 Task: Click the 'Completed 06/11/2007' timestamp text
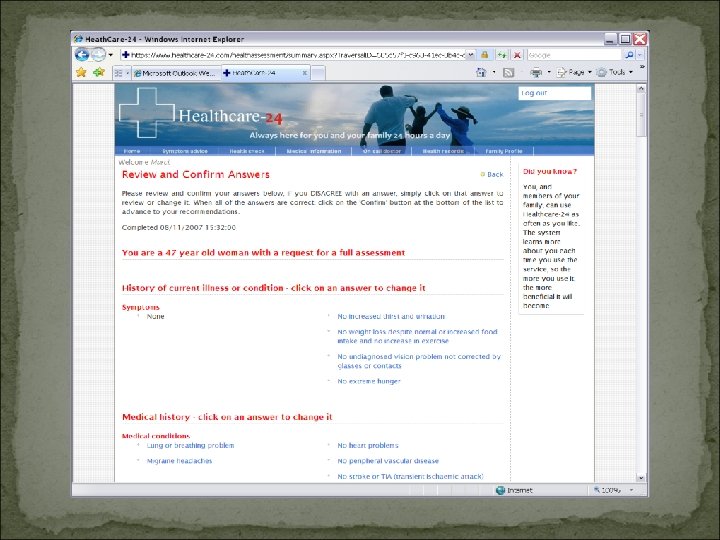coord(179,227)
